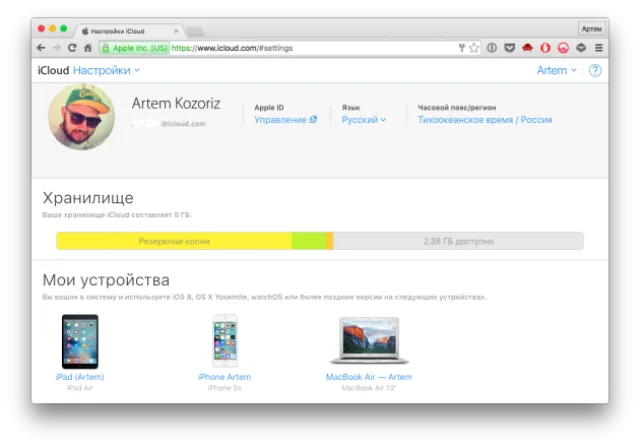This screenshot has width=640, height=448.
Task: Click the profile photo avatar
Action: pos(82,117)
